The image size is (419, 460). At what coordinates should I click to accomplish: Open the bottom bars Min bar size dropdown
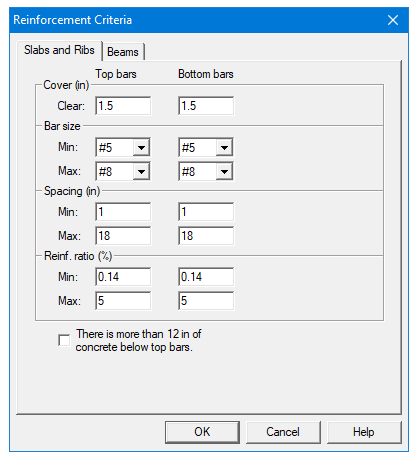tap(206, 147)
